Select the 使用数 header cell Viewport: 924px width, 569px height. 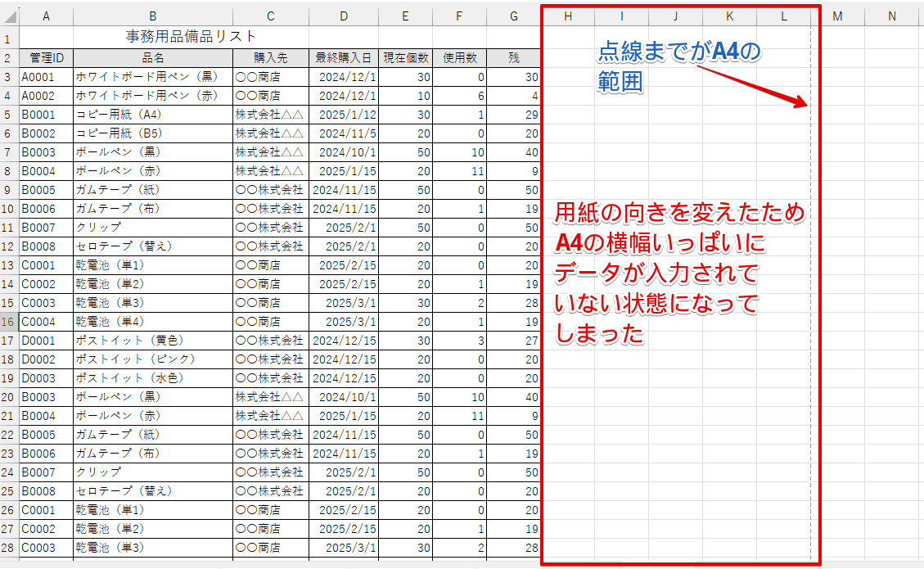[457, 57]
